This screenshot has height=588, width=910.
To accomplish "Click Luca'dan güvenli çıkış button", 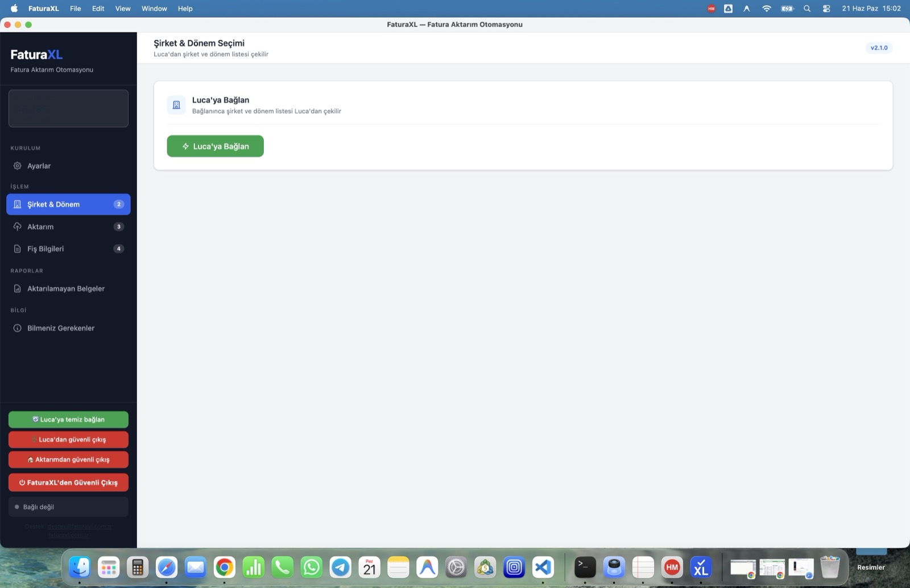I will (x=68, y=440).
